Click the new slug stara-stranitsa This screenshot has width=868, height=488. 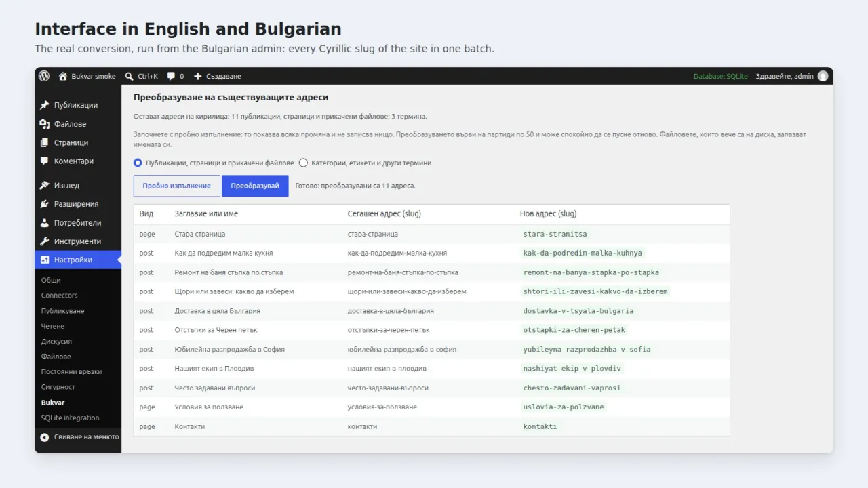pyautogui.click(x=555, y=234)
